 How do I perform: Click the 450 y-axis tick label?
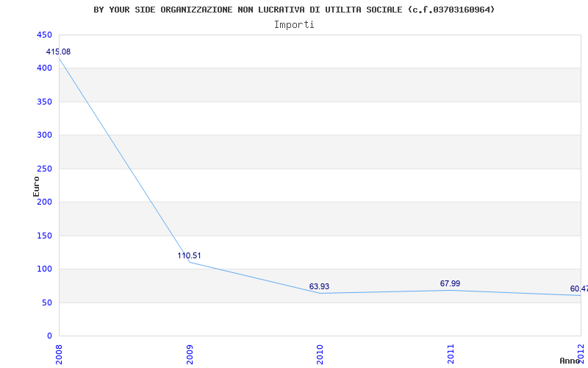pos(44,35)
